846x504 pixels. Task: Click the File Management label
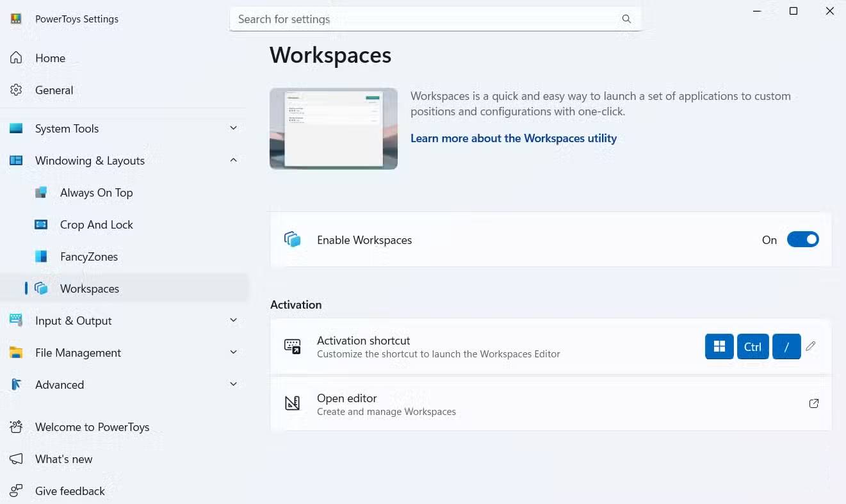coord(78,353)
